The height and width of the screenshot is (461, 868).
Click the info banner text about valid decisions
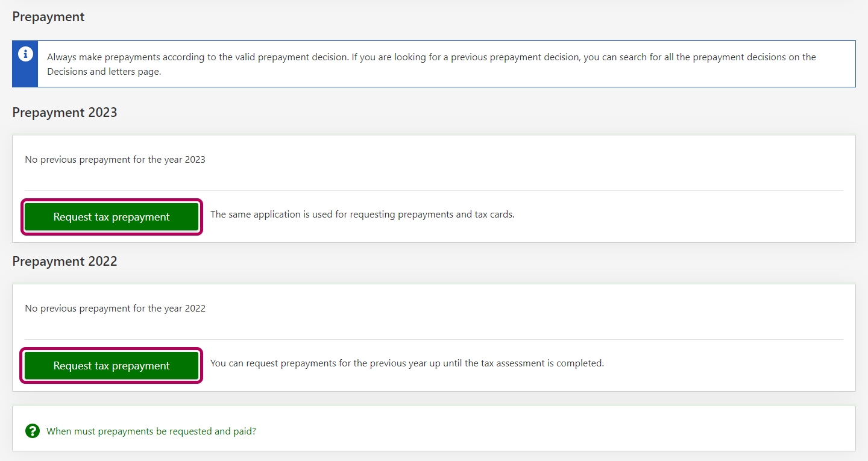(x=362, y=57)
